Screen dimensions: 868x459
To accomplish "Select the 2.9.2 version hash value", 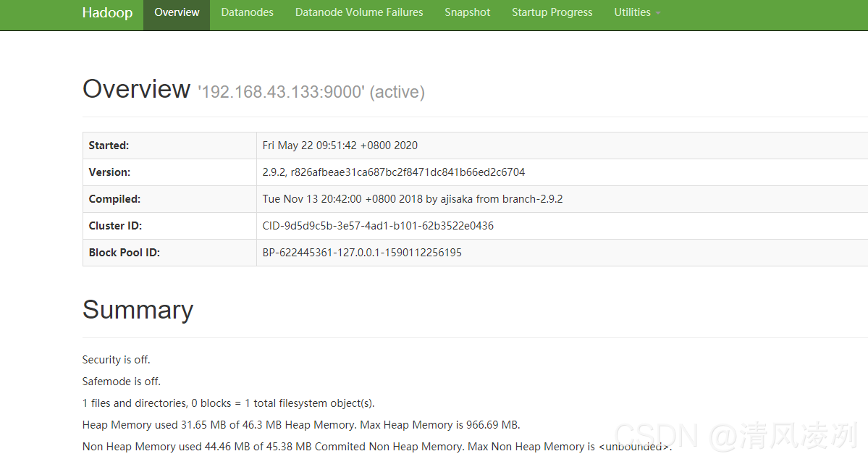I will [394, 172].
